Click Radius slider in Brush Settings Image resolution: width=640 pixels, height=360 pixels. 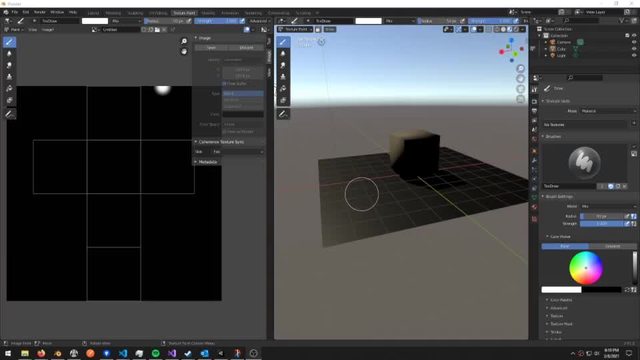pos(602,216)
